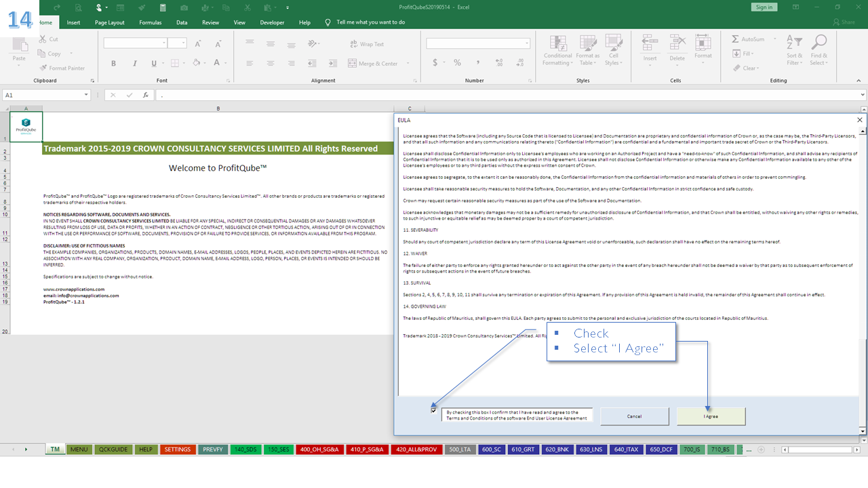Click the Accounting dollar format icon
Image resolution: width=868 pixels, height=488 pixels.
[x=435, y=62]
